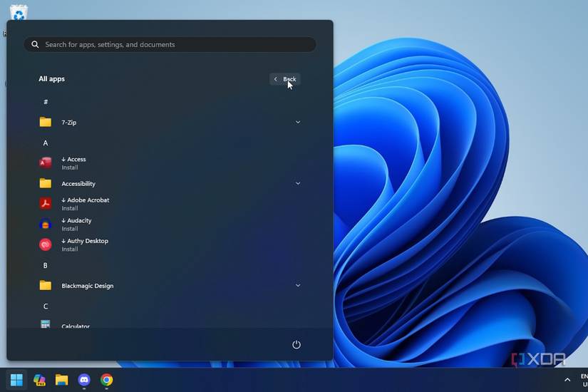Click the Access app icon
The image size is (588, 392).
coord(46,163)
